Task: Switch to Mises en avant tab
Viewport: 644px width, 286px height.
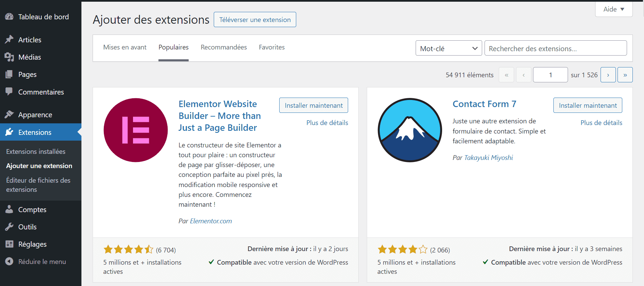Action: [x=125, y=47]
